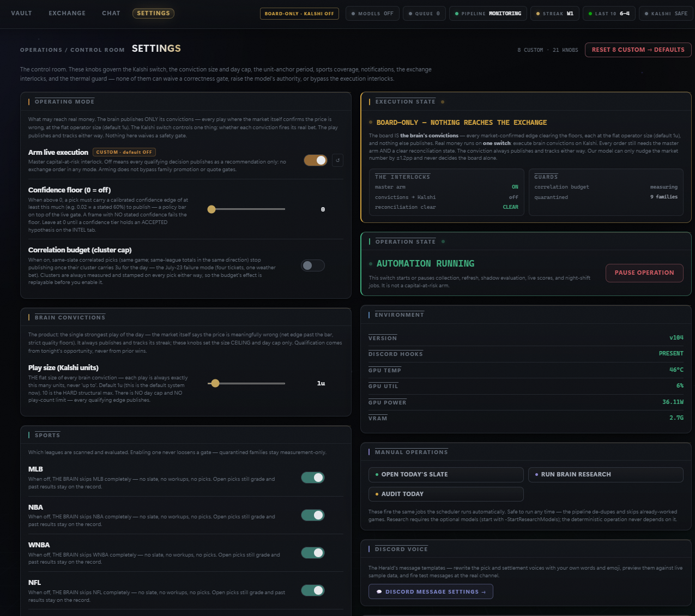
Task: Click the MODELS OFF status chip
Action: [372, 14]
